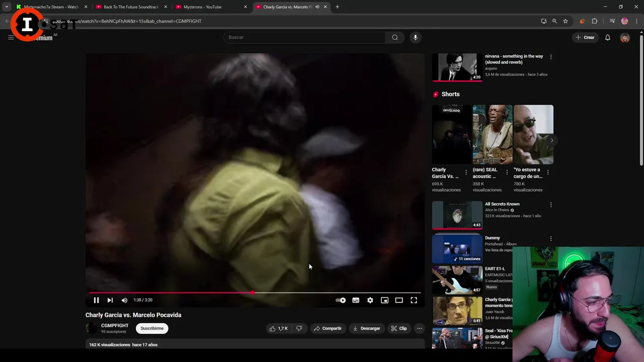Click the Descargar download button
Image resolution: width=644 pixels, height=362 pixels.
click(366, 328)
